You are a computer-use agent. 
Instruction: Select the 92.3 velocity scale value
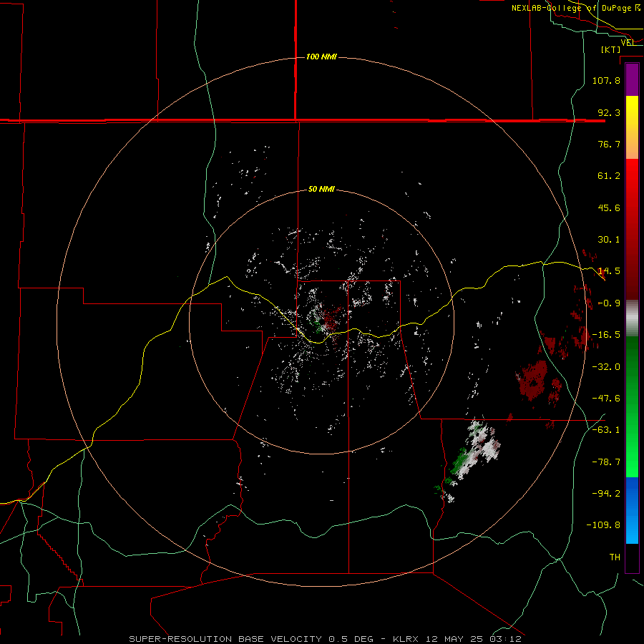(x=609, y=112)
